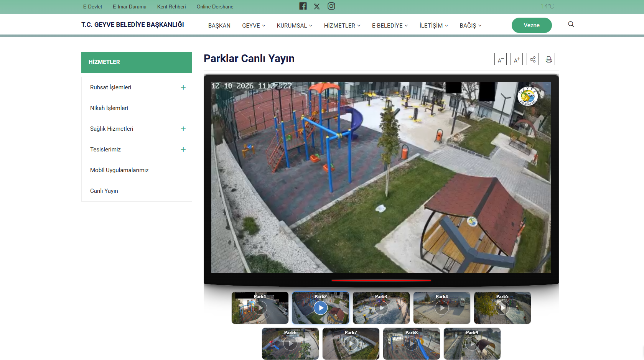Play the Park2 camera stream
Viewport: 644px width, 360px height.
pos(321,308)
